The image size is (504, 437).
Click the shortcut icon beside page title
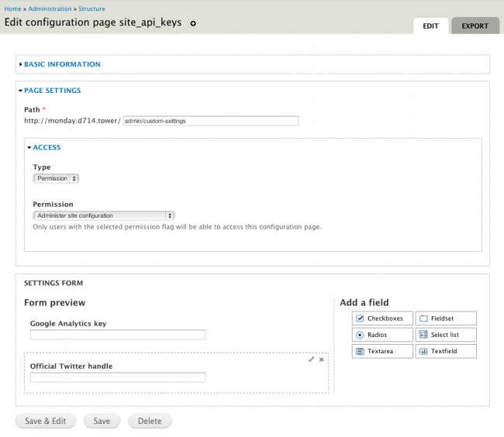pyautogui.click(x=193, y=23)
